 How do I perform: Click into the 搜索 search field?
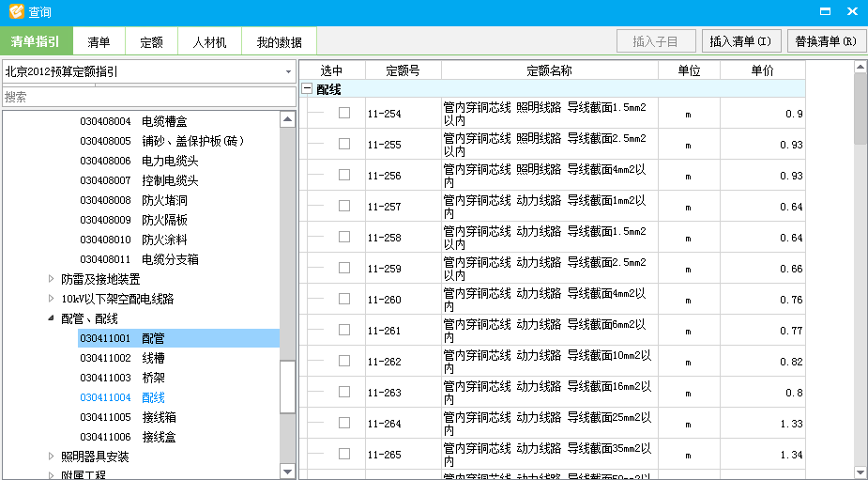[x=149, y=97]
